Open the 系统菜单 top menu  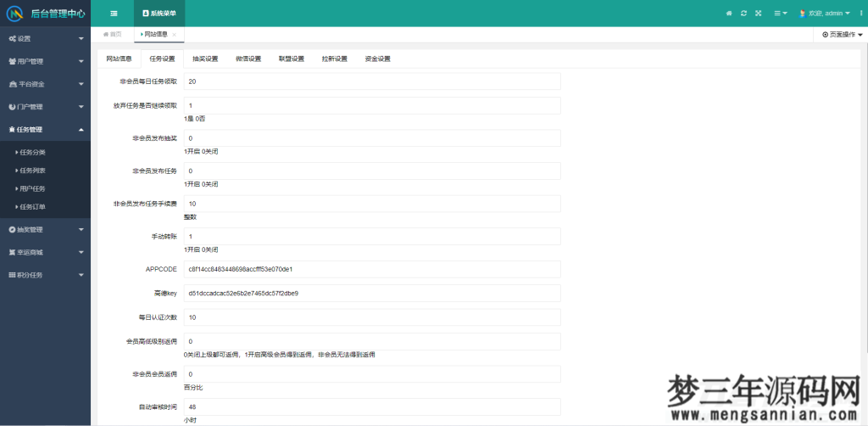click(x=159, y=14)
